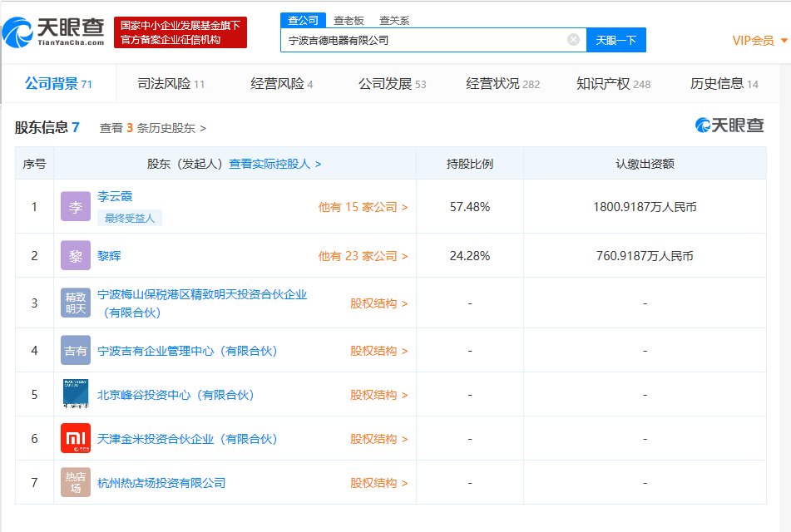Open the 经营状况 tab
This screenshot has height=532, width=791.
tap(503, 84)
